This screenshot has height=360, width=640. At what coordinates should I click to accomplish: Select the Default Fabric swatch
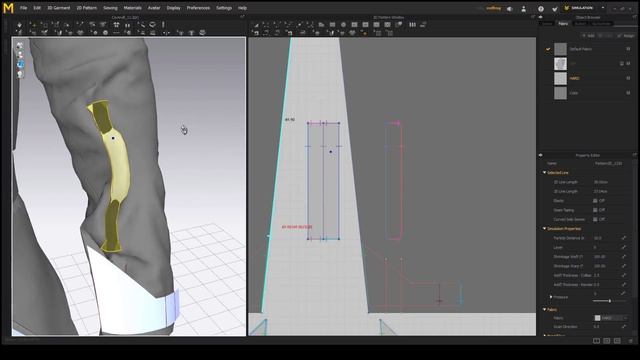pyautogui.click(x=560, y=49)
